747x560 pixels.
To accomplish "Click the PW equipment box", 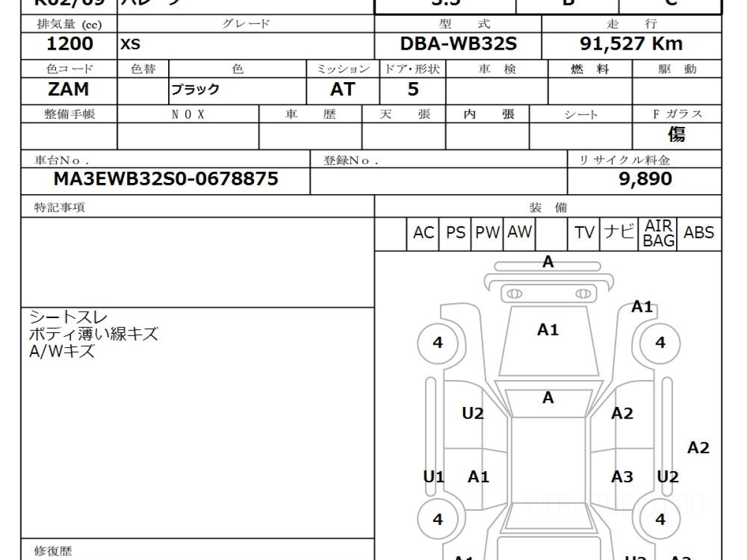I will [488, 233].
